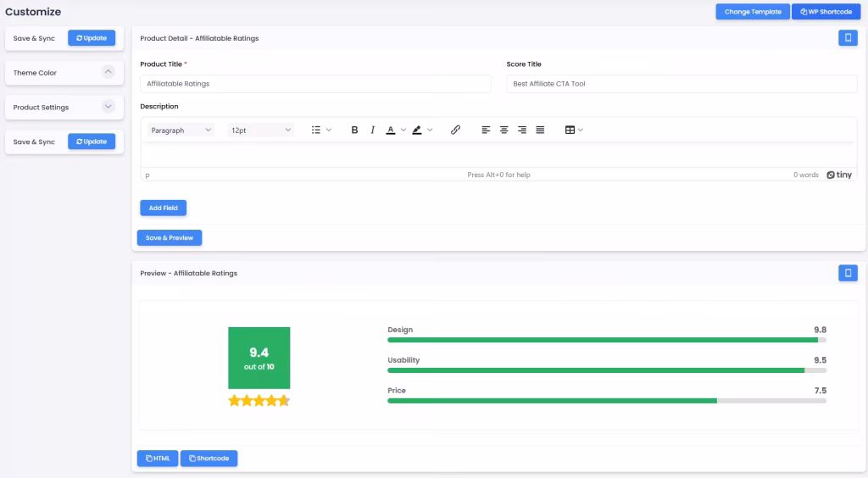Justify description text
This screenshot has width=868, height=478.
540,130
